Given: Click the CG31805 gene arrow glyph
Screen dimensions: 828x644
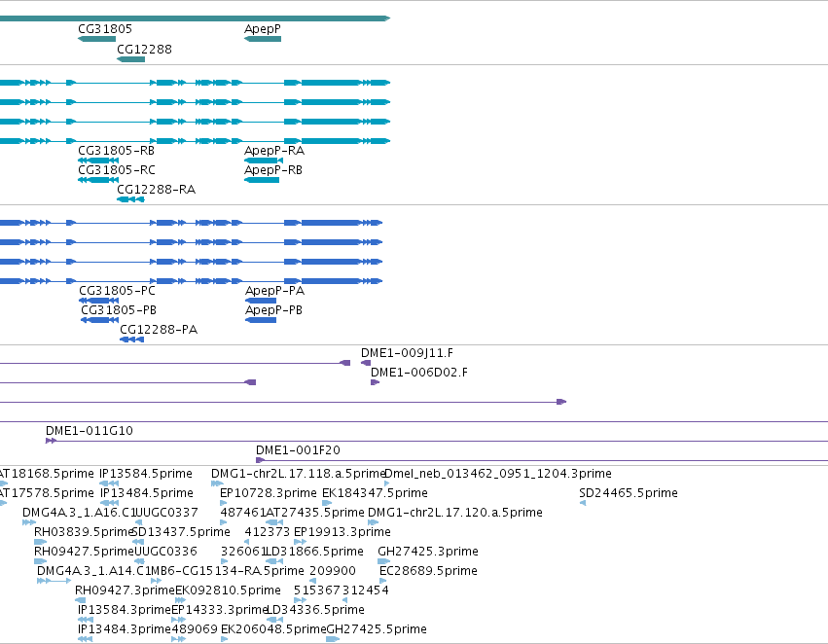Looking at the screenshot, I should (x=96, y=39).
